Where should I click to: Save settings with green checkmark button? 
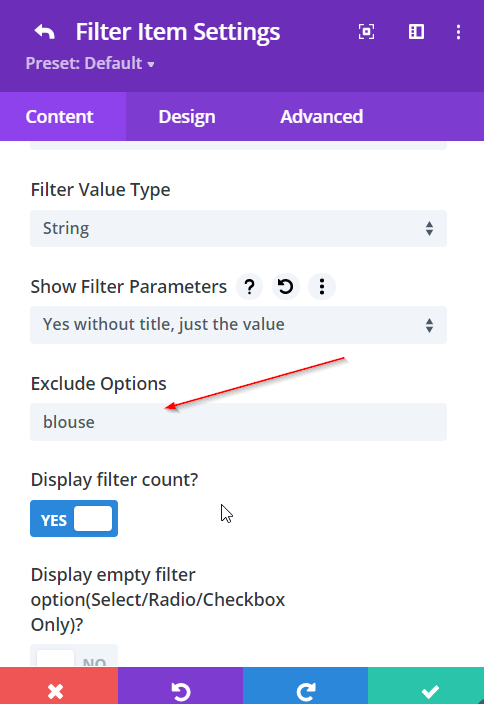426,686
